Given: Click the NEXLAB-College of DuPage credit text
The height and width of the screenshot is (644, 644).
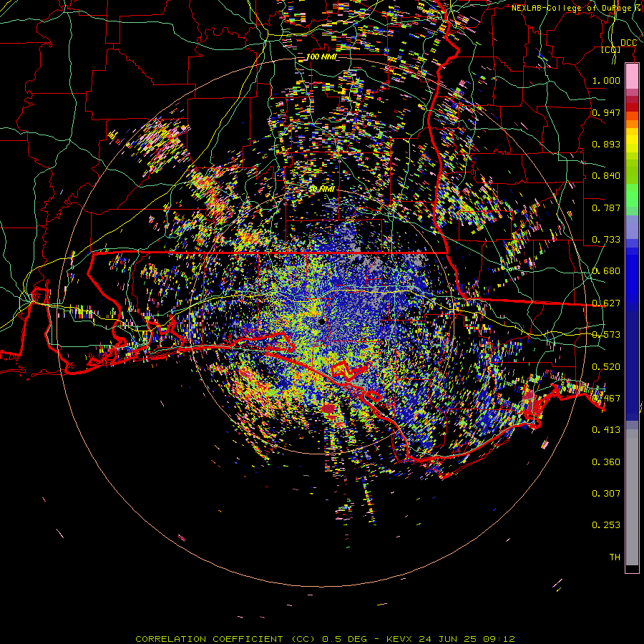Looking at the screenshot, I should (572, 8).
